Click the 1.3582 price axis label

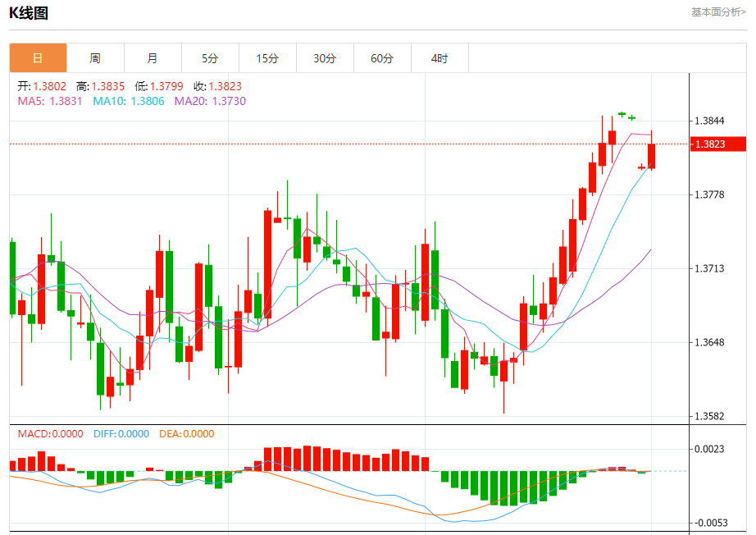tap(709, 416)
